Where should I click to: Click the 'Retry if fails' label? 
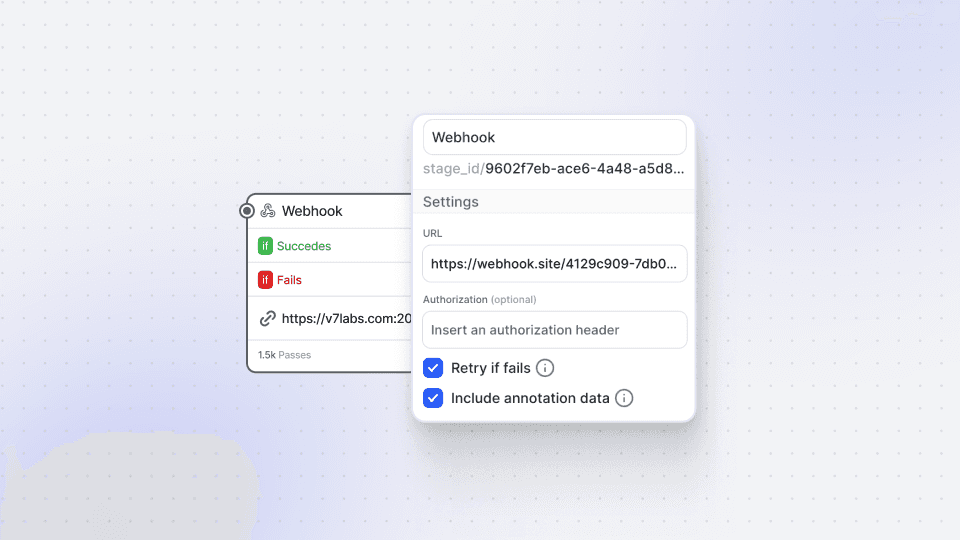pos(490,368)
